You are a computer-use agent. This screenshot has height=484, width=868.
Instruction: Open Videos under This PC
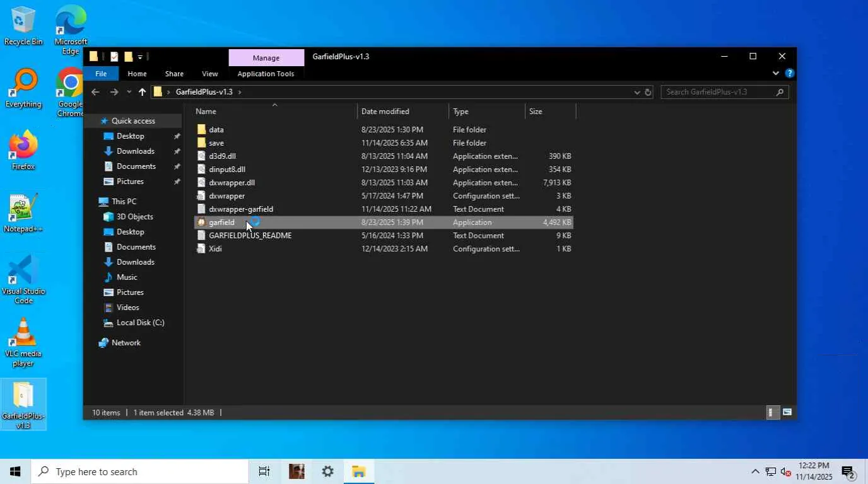(128, 308)
